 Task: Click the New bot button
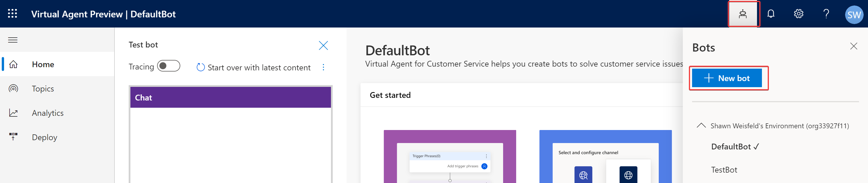[727, 78]
